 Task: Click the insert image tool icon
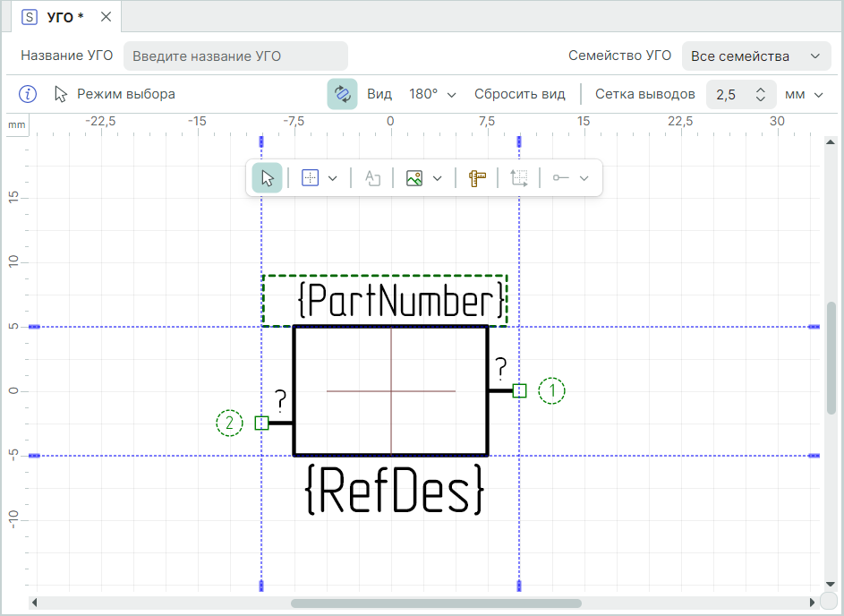point(413,178)
